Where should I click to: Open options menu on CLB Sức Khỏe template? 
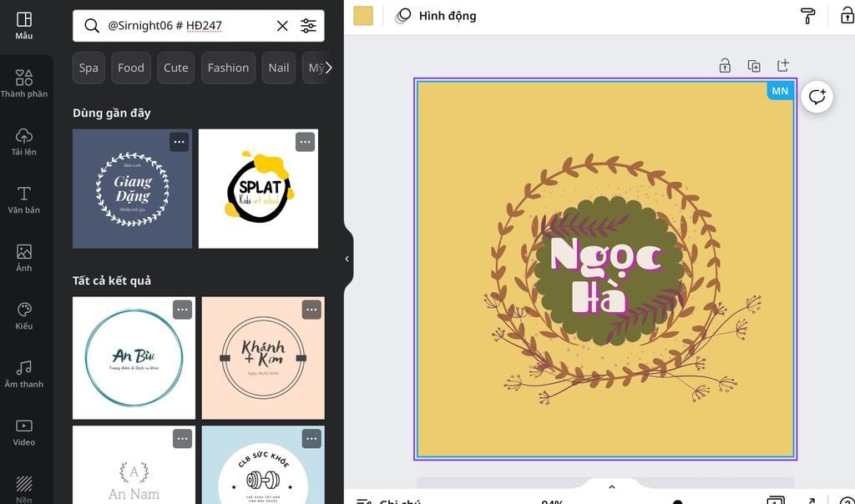pyautogui.click(x=311, y=439)
